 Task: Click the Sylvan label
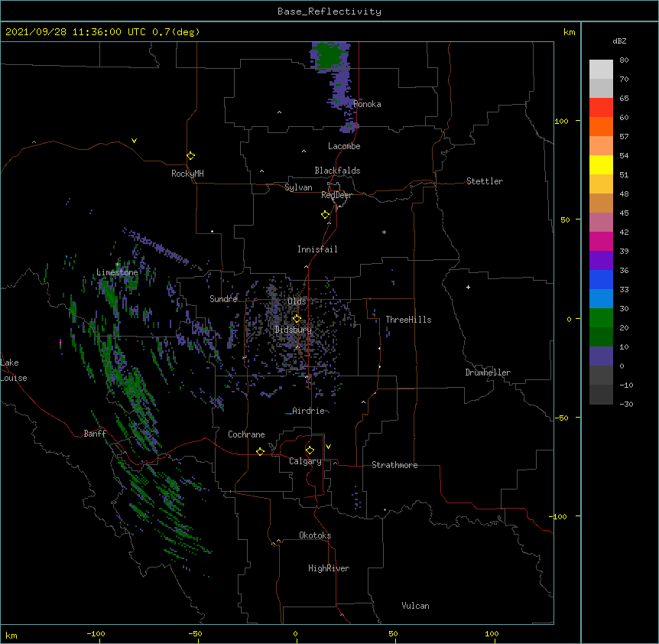[x=298, y=187]
